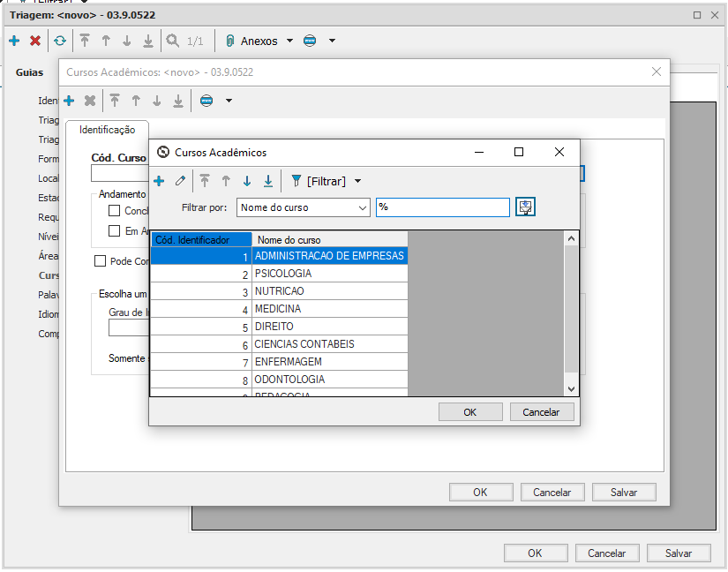Go to next record with blue down arrow in lookup
The image size is (728, 572).
click(x=246, y=181)
